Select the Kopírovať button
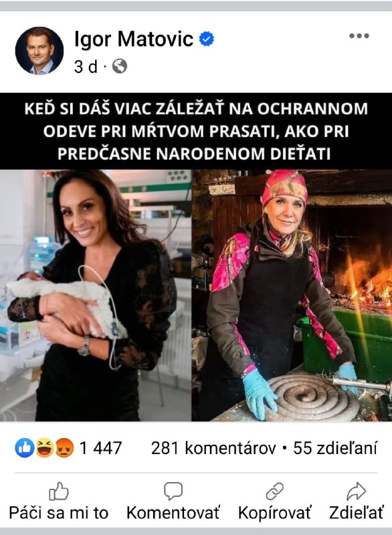 click(x=275, y=513)
